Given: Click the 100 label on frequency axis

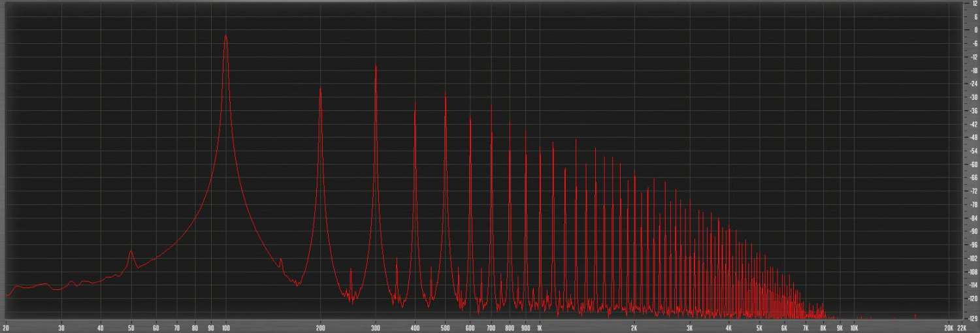Looking at the screenshot, I should coord(226,328).
